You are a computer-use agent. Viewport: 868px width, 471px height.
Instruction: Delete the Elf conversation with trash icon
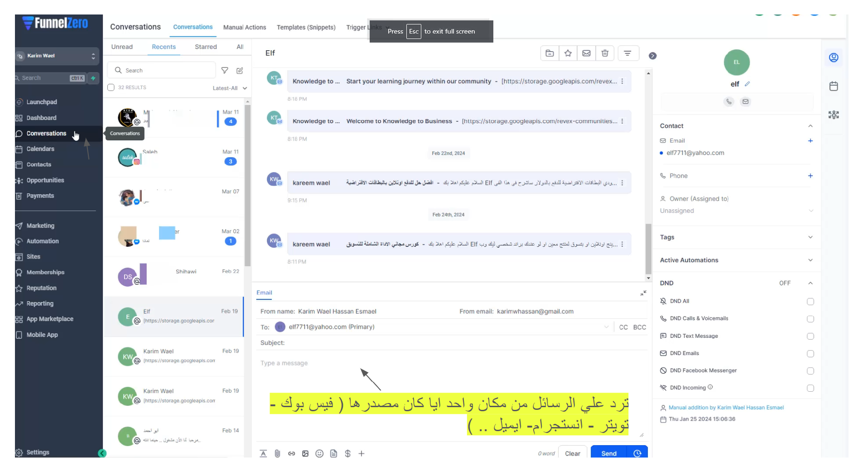click(x=605, y=53)
